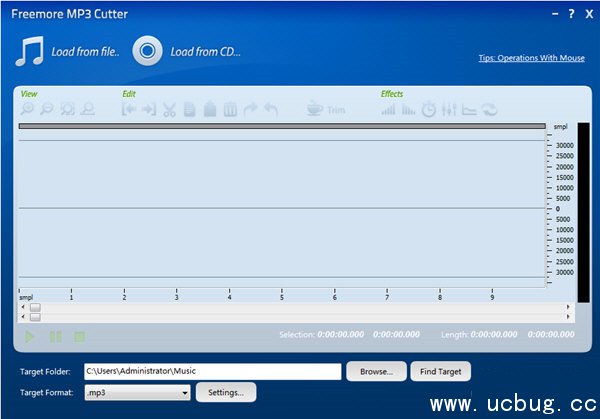Click the clock-shaped effect icon

[428, 110]
